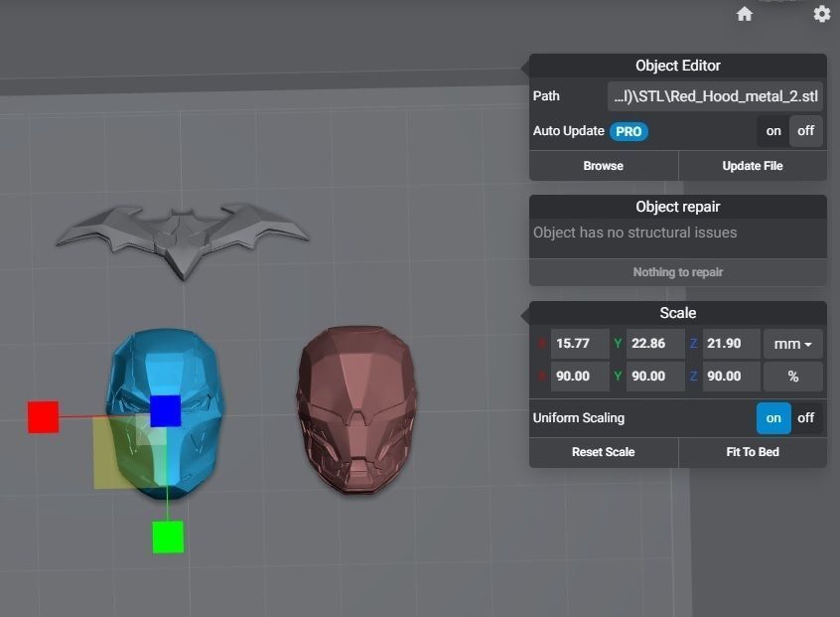Click the Nothing to repair button
The height and width of the screenshot is (617, 840).
(x=678, y=272)
